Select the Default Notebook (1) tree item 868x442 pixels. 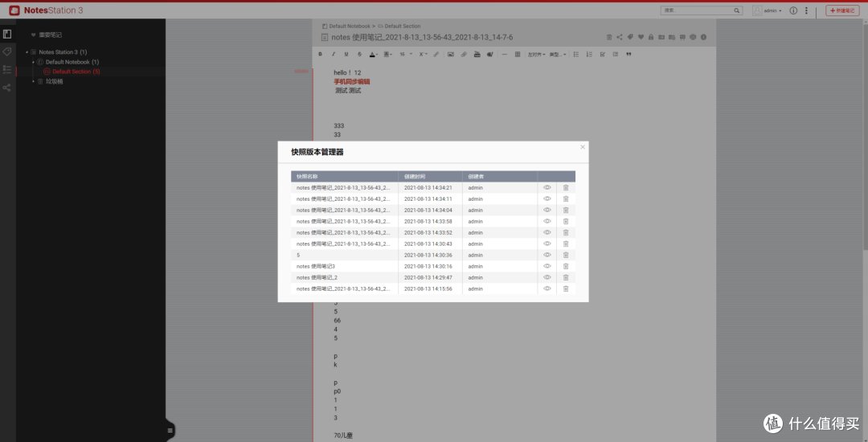coord(72,62)
